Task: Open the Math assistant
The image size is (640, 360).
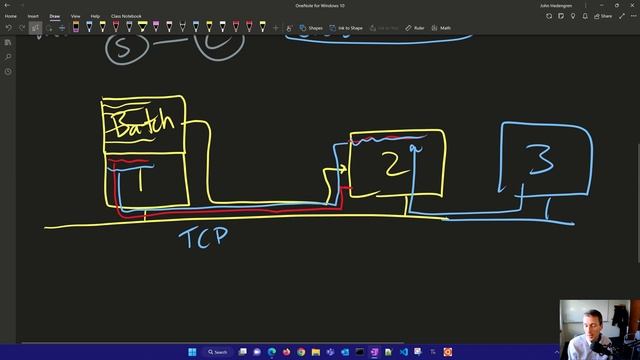Action: pos(441,28)
